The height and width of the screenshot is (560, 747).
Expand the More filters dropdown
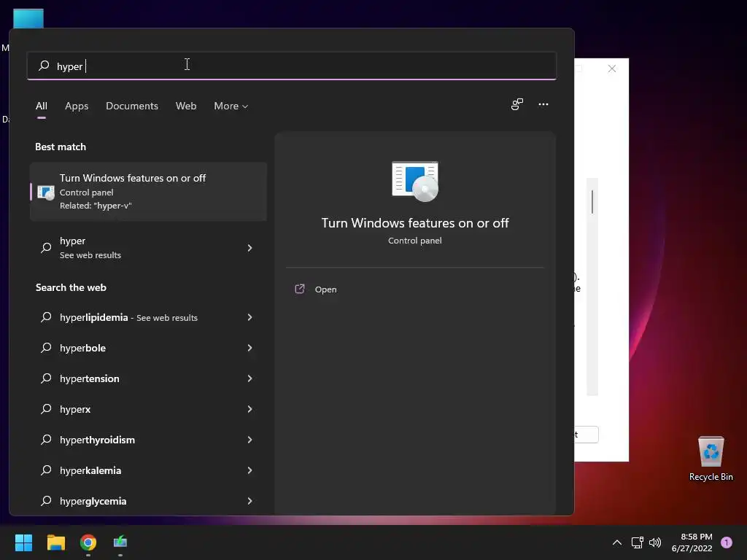(x=231, y=106)
